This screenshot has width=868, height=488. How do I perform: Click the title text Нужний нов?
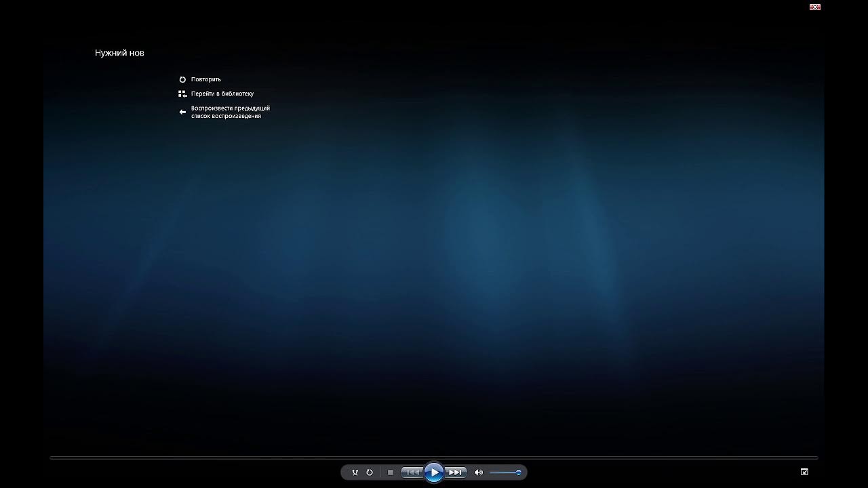tap(119, 53)
